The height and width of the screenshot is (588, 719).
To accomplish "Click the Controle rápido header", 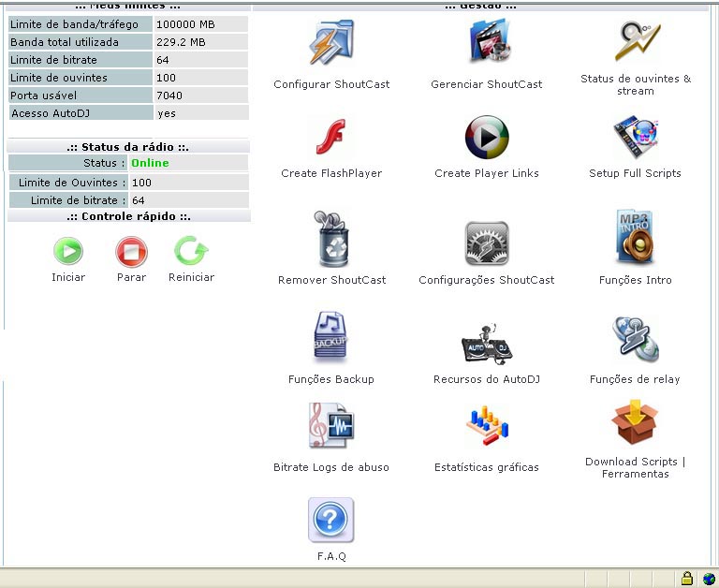I will (x=128, y=216).
